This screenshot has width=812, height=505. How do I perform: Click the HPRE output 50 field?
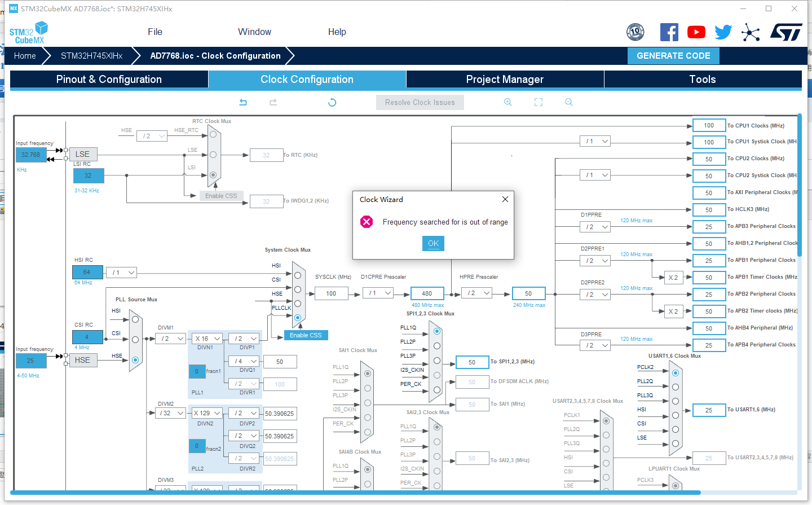pos(528,293)
